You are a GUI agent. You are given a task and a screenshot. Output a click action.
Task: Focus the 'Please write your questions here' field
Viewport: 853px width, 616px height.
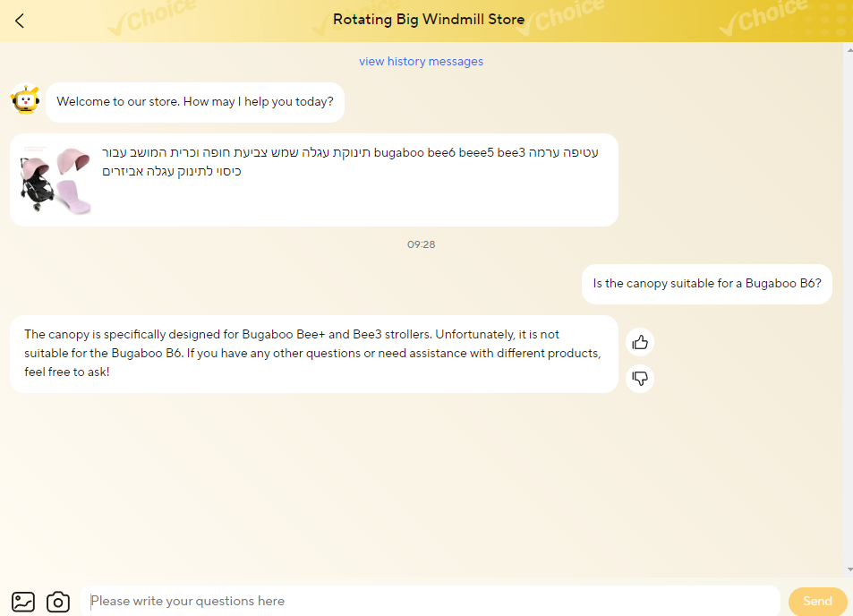[430, 601]
